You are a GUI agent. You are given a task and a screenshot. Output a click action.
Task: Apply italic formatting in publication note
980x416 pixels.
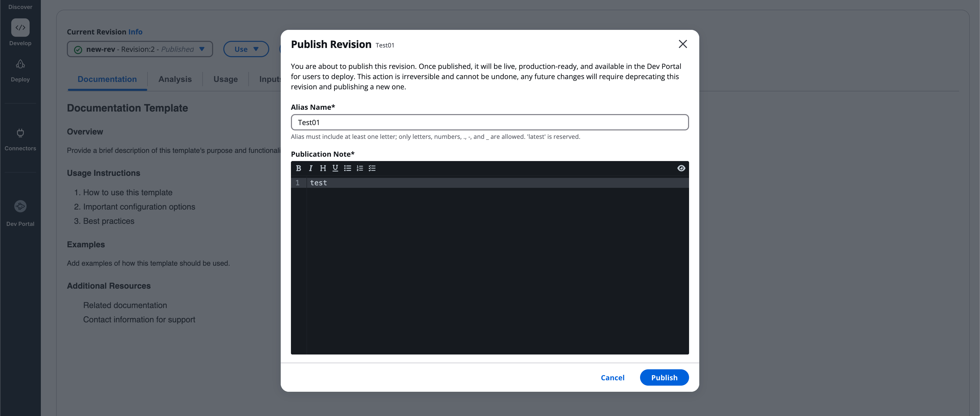point(310,168)
